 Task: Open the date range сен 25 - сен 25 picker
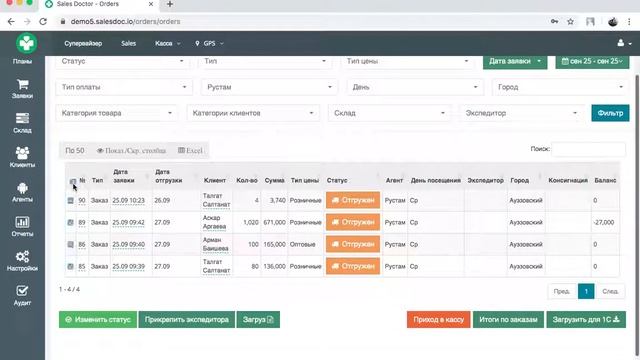point(592,61)
